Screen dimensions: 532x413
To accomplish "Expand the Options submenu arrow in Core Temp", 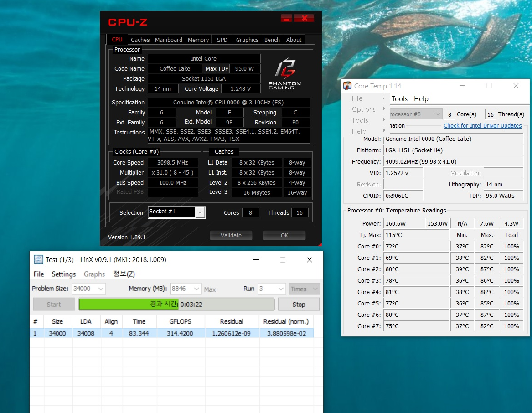I will 384,108.
